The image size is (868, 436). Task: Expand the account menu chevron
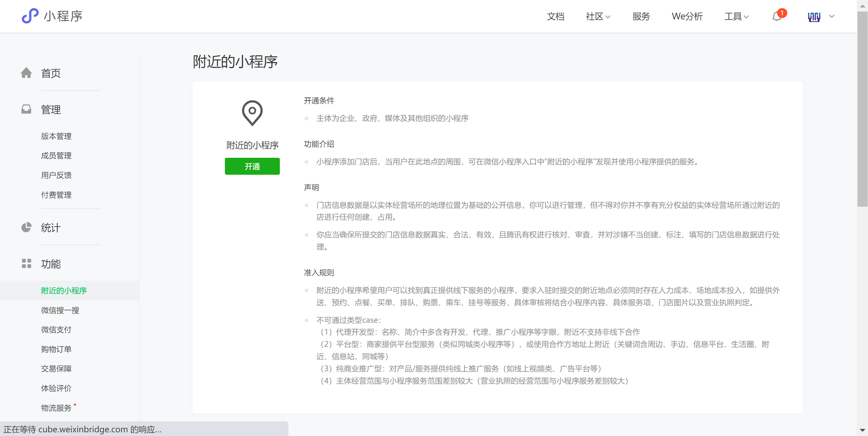[x=832, y=16]
